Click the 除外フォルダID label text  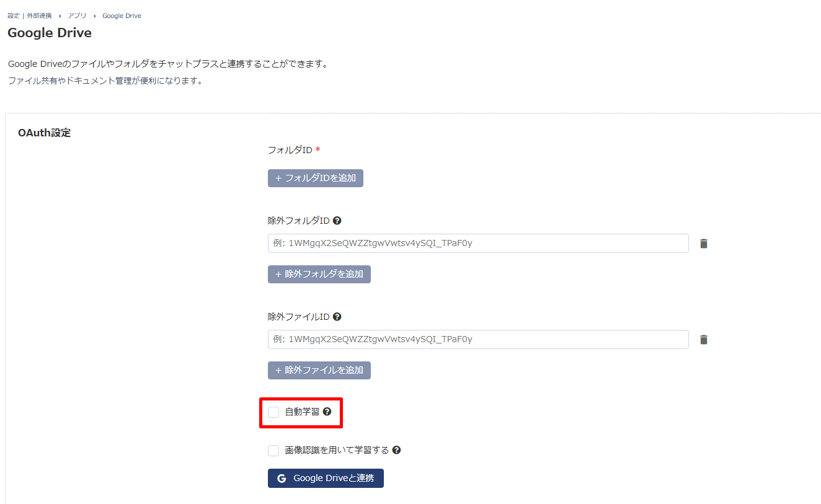pos(299,221)
